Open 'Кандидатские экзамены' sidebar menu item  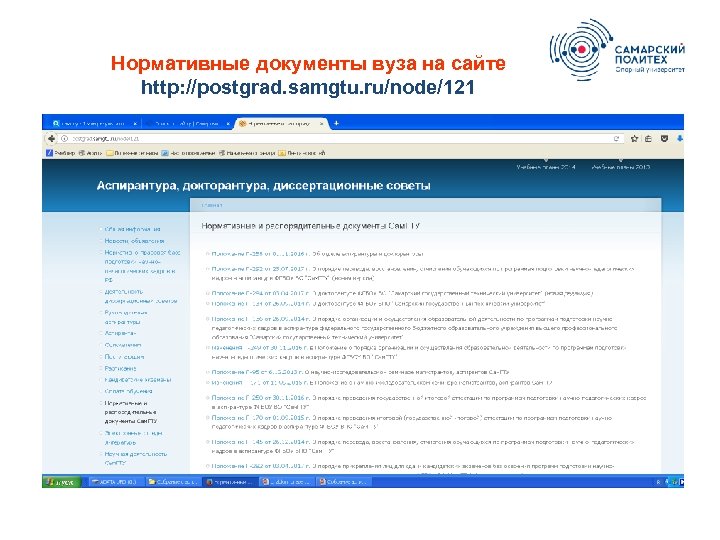click(x=138, y=380)
